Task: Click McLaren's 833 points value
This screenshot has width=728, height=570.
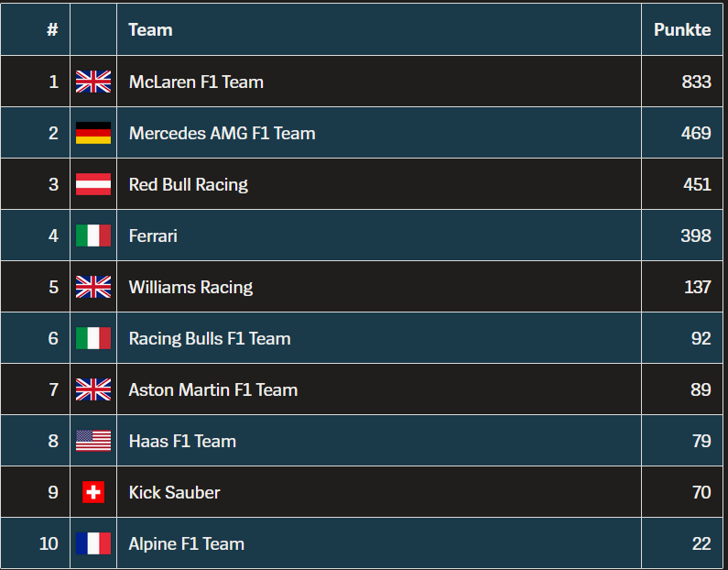Action: pos(696,82)
